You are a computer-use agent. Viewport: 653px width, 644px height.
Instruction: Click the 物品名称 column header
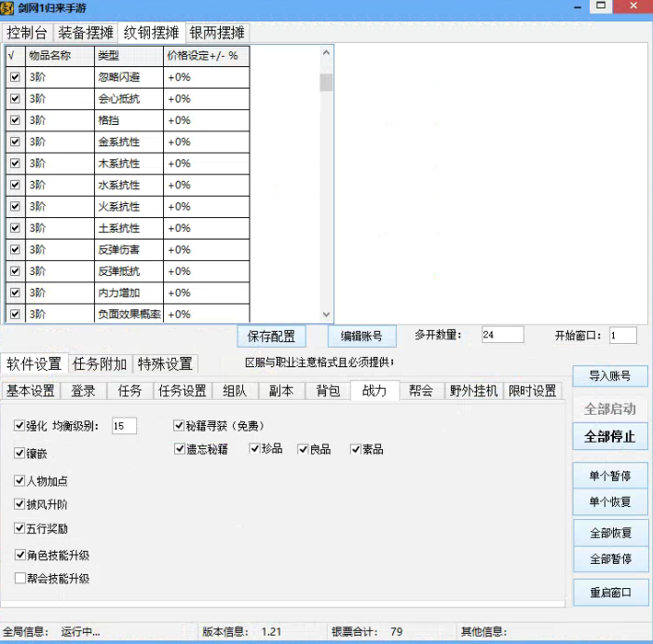coord(61,56)
